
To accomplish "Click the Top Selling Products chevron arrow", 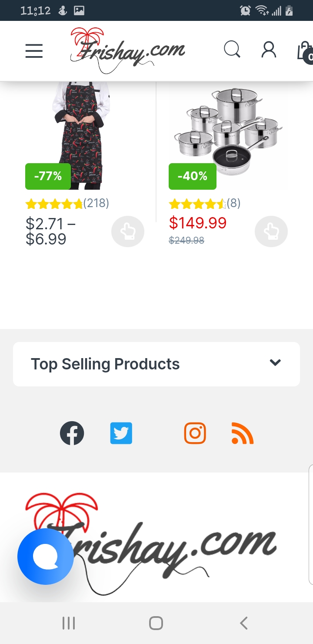I will [x=275, y=362].
